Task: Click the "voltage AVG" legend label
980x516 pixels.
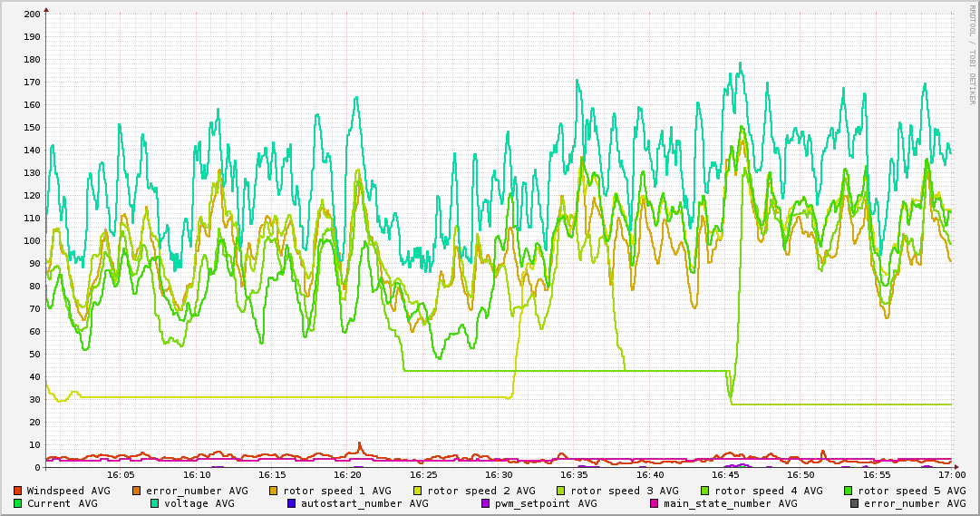Action: 199,503
